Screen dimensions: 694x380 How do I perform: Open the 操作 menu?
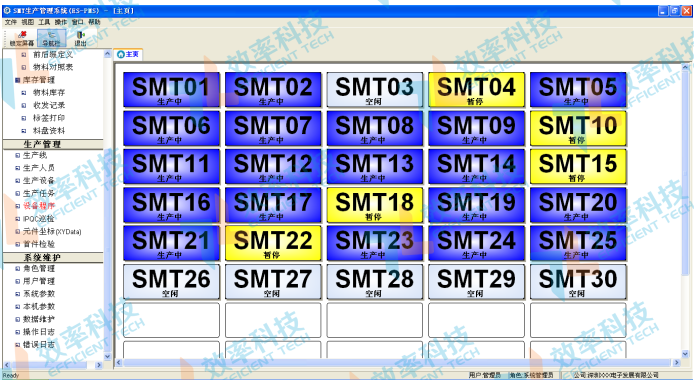pos(61,22)
